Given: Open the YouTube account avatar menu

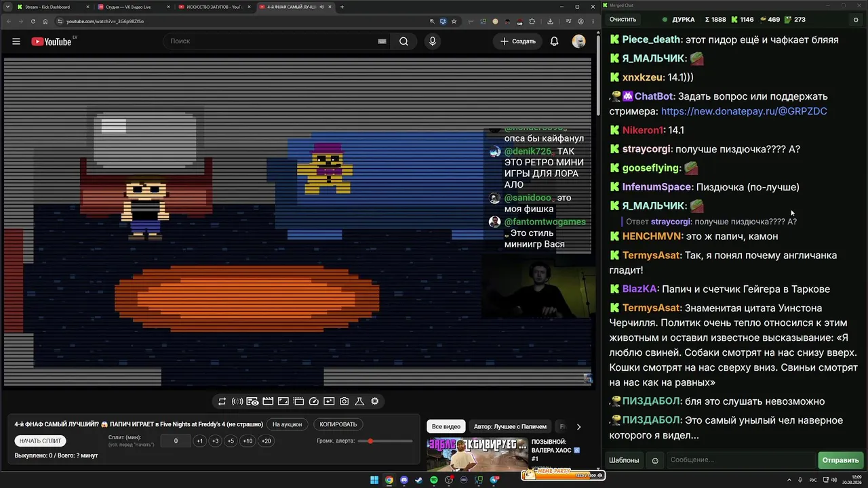Looking at the screenshot, I should pos(578,41).
